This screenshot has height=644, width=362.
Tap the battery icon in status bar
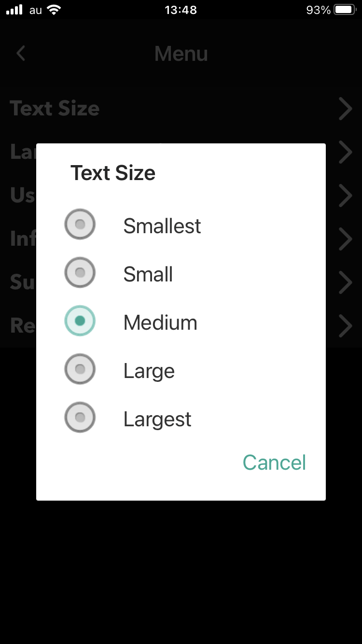click(345, 10)
